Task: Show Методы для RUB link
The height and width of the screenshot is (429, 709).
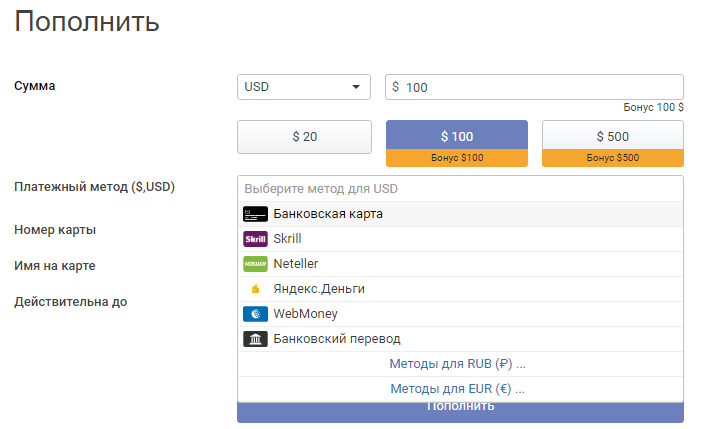Action: click(x=457, y=364)
